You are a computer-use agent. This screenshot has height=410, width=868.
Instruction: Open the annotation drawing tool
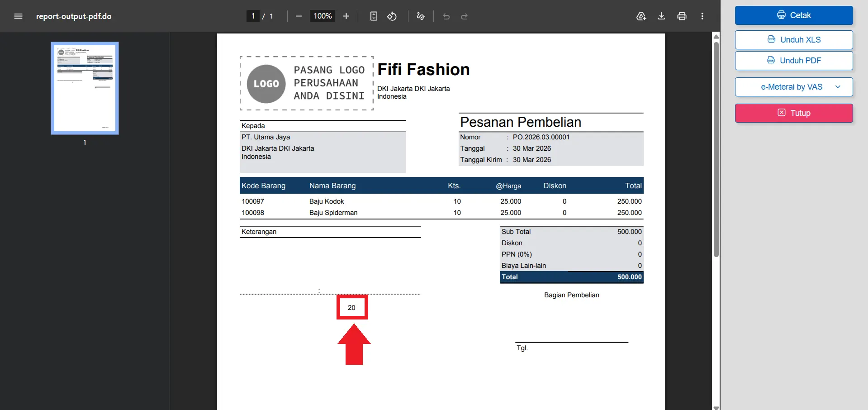pyautogui.click(x=420, y=16)
